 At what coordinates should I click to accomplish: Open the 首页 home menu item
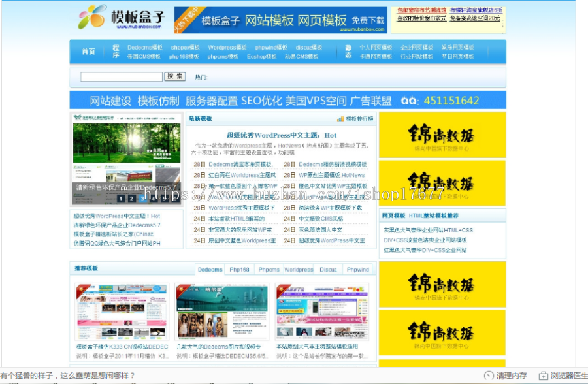pos(88,51)
